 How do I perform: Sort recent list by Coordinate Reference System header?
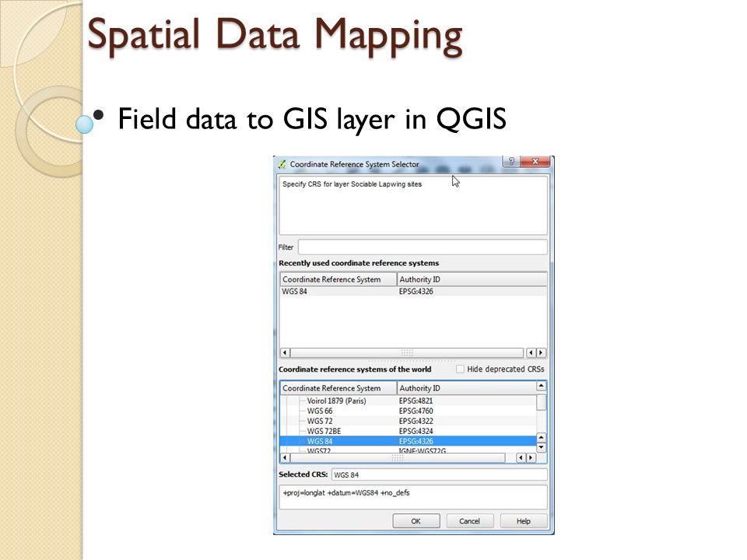(338, 279)
